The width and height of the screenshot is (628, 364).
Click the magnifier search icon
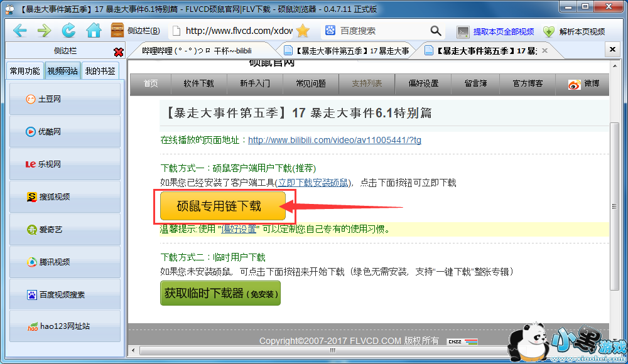point(436,31)
